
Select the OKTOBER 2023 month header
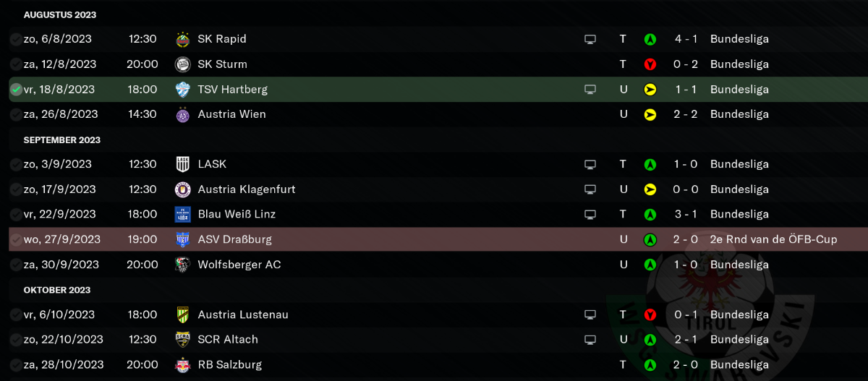tap(57, 290)
